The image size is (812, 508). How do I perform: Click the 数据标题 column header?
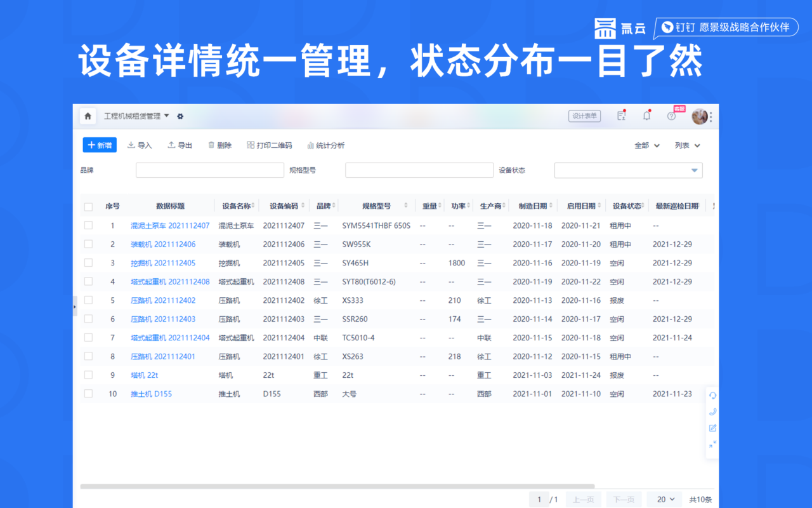[x=170, y=206]
